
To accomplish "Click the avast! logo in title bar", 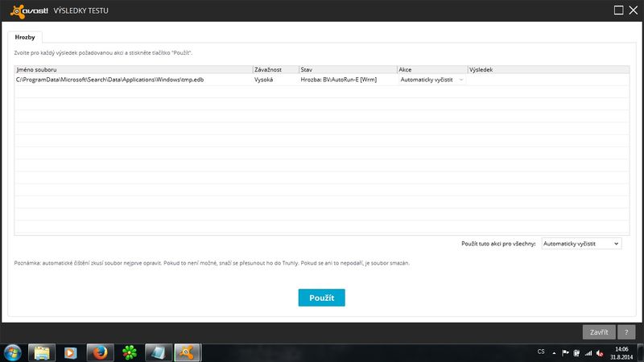I will click(27, 10).
